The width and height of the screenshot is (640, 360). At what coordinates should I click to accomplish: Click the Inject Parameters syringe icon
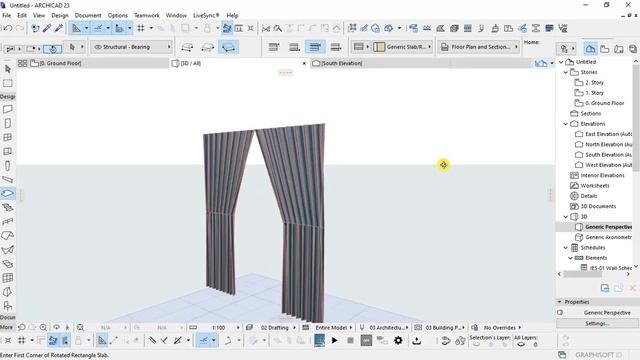[x=59, y=28]
